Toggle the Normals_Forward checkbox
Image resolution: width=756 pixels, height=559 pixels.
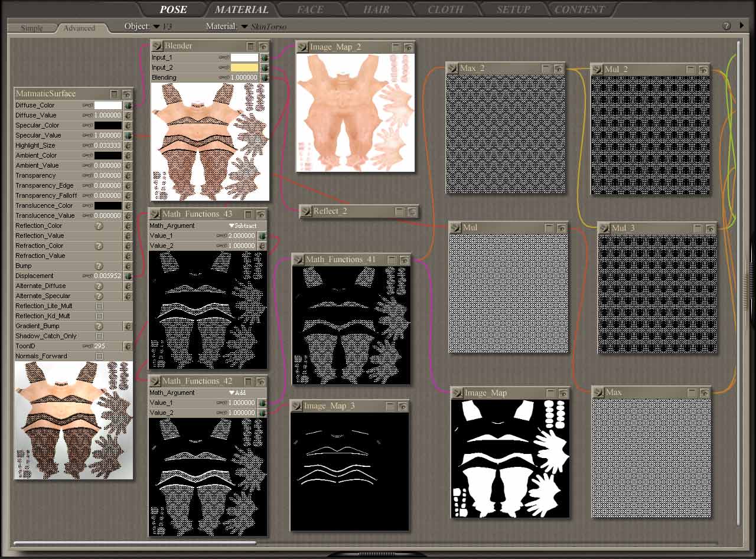tap(99, 357)
